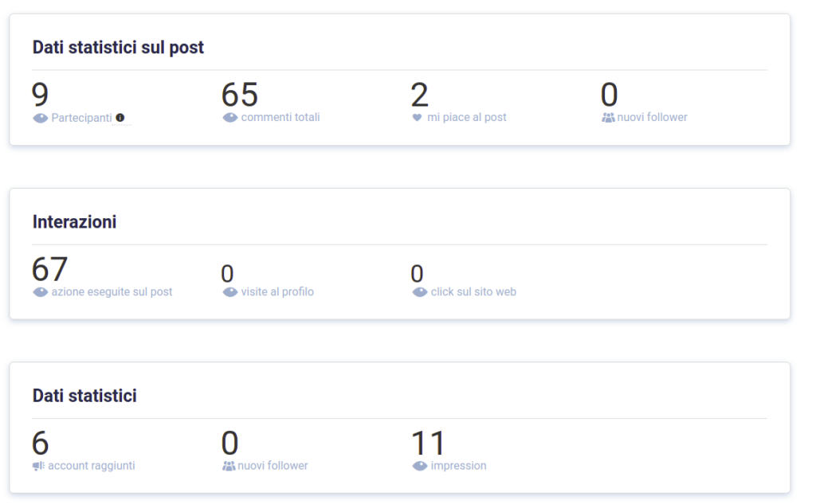Click the 'visite al profilo' label
Viewport: 816px width, 504px height.
pos(277,292)
